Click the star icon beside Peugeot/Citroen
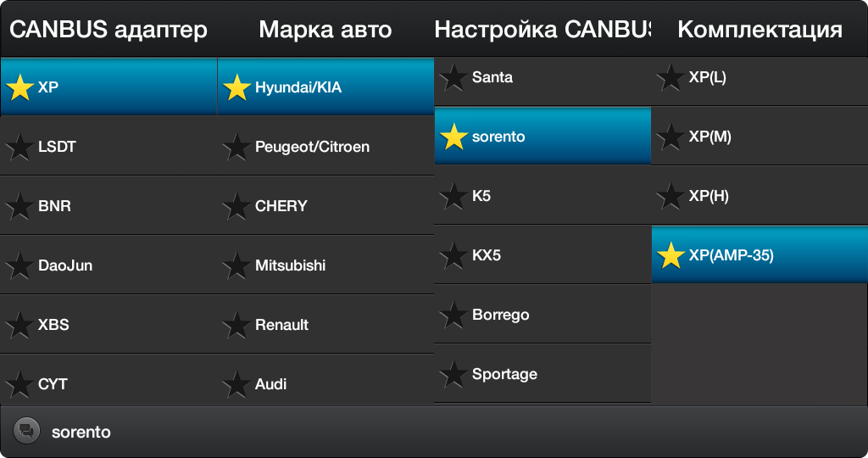The image size is (868, 458). pos(236,147)
